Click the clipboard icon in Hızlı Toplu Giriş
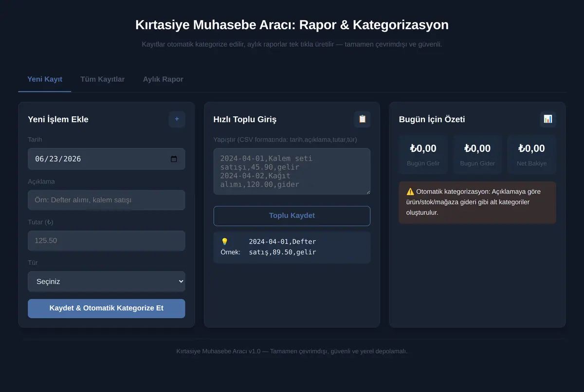 (362, 119)
